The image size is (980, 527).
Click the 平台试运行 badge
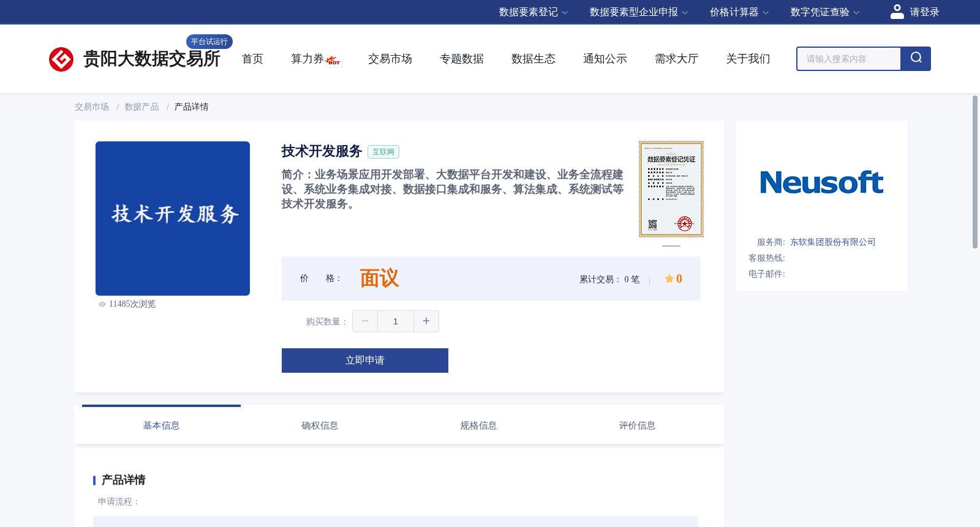[x=209, y=42]
